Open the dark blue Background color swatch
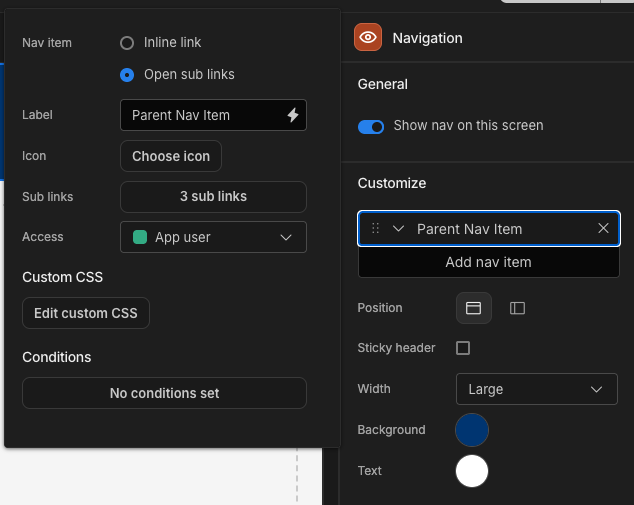The width and height of the screenshot is (634, 505). coord(472,430)
